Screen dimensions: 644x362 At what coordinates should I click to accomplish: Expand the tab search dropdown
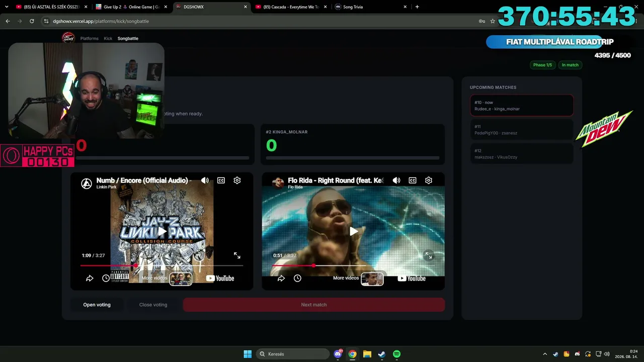pyautogui.click(x=7, y=7)
